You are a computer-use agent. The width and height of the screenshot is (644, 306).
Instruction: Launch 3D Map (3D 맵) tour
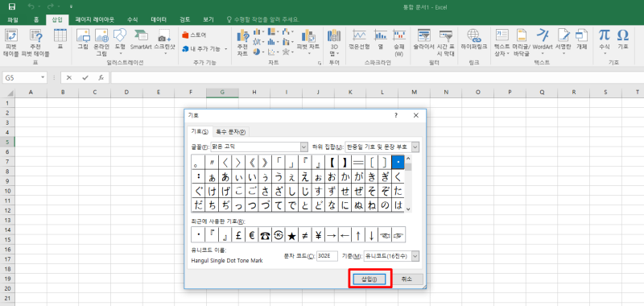(334, 43)
